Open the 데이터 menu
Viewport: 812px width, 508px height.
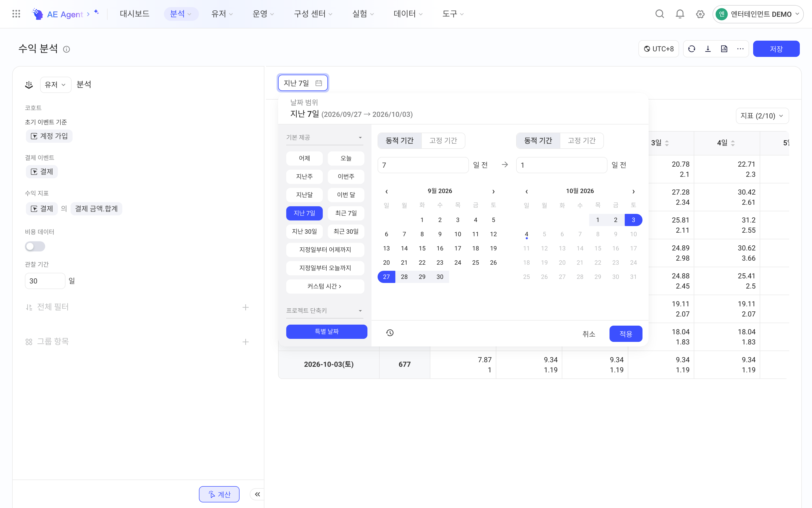(x=408, y=14)
